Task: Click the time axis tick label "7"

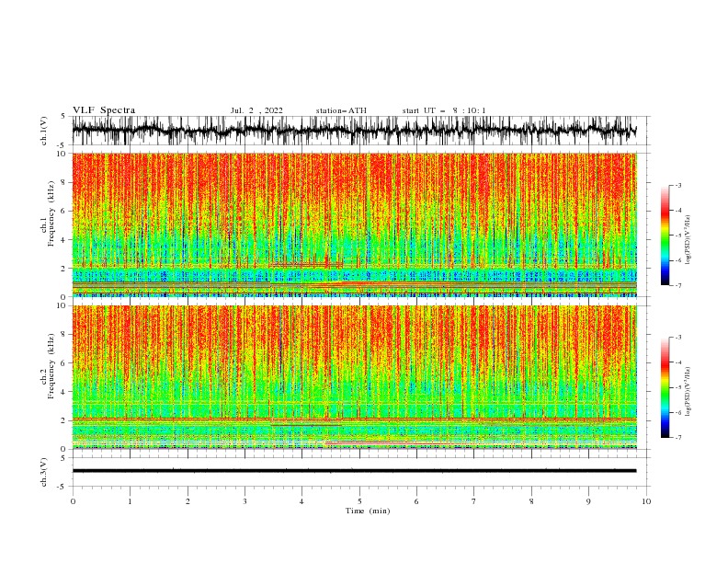Action: (474, 501)
